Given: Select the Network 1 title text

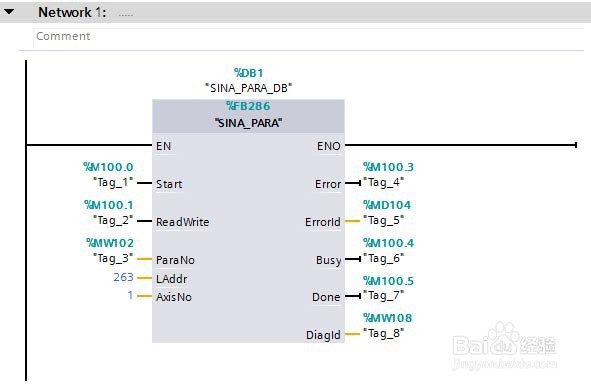Looking at the screenshot, I should pos(72,12).
